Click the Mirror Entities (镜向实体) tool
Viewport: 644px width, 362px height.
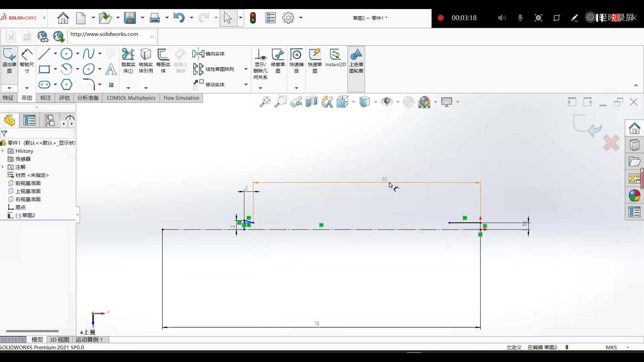(x=209, y=54)
